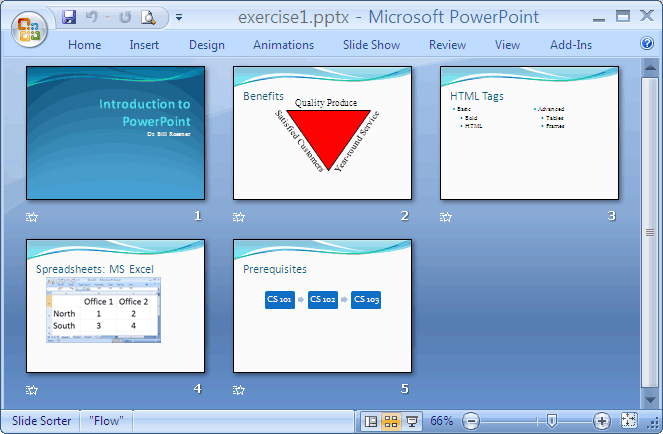Screen dimensions: 663x434
Task: Expand Customize Quick Access Toolbar dropdown
Action: point(178,17)
